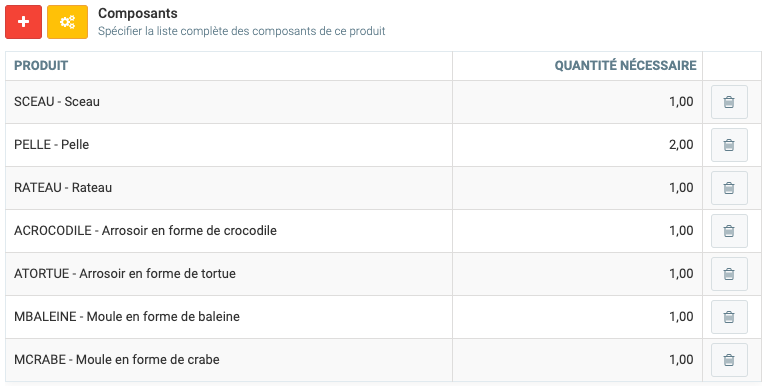Remove the PELLE - Pelle component with trash icon
Image resolution: width=767 pixels, height=386 pixels.
click(x=729, y=145)
